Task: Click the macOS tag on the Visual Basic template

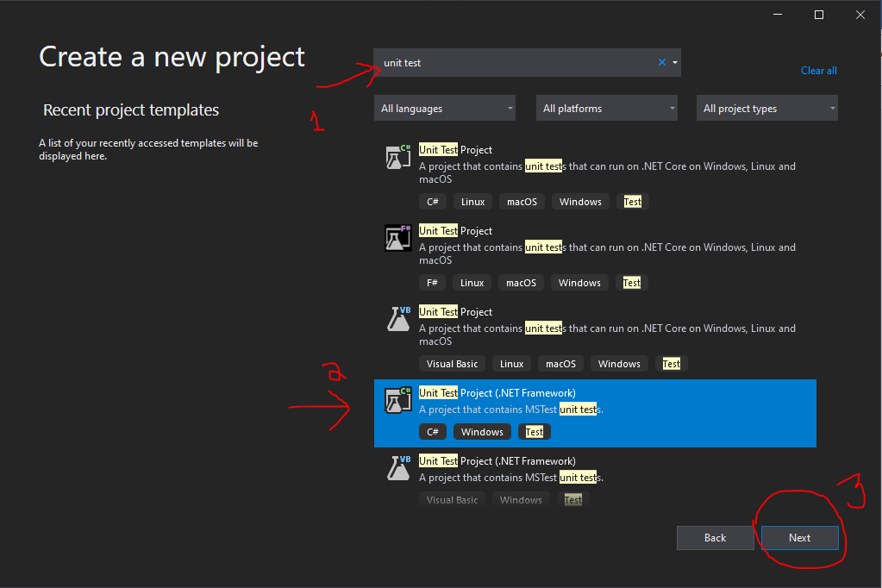Action: (x=560, y=363)
